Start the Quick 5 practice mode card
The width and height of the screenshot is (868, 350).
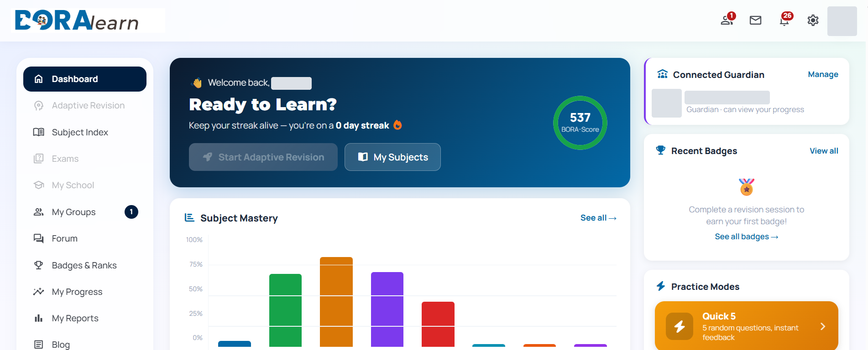tap(747, 326)
